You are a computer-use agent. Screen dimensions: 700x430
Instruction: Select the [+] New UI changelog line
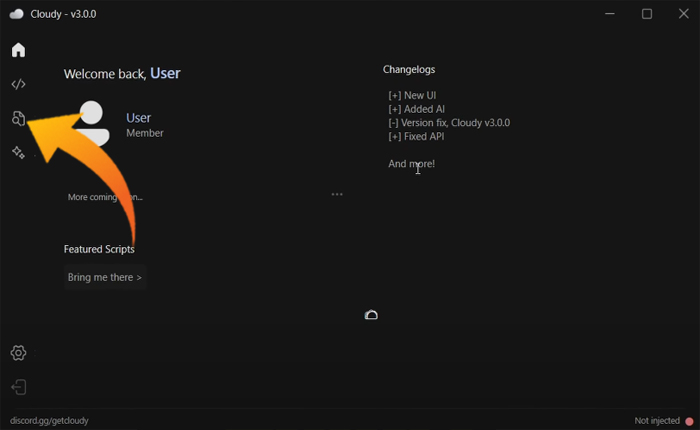tap(412, 96)
